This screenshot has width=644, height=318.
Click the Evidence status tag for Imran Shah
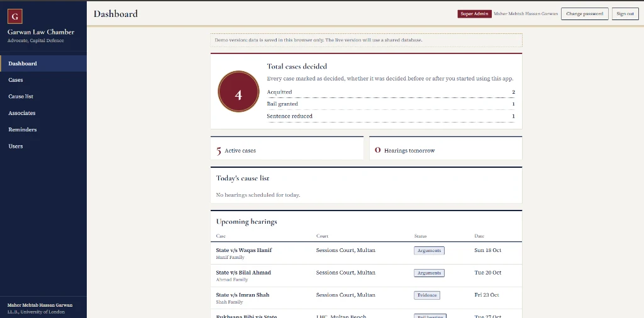click(x=427, y=295)
